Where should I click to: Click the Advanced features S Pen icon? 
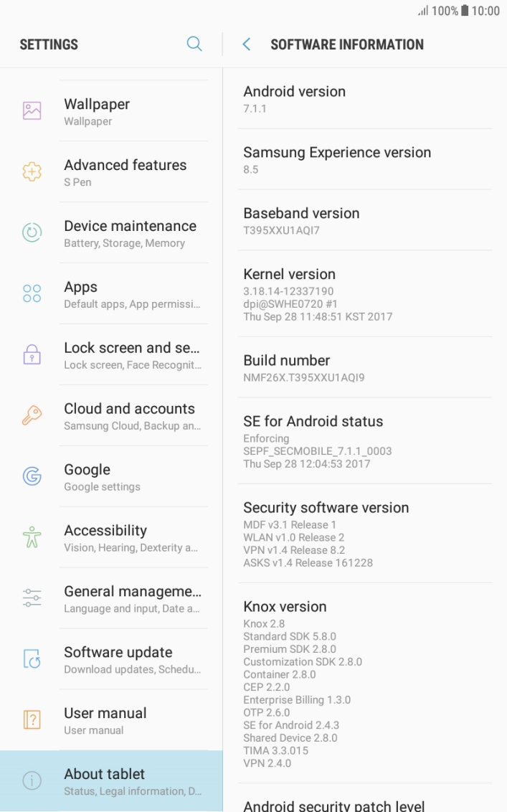(32, 172)
